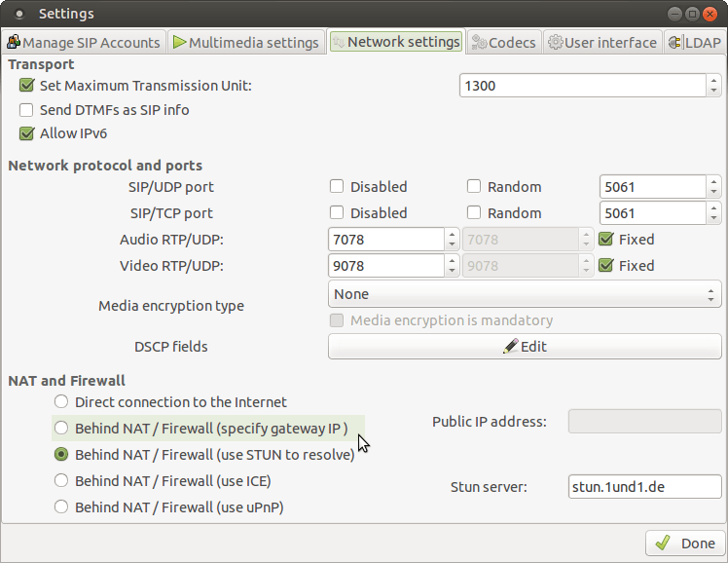Screen dimensions: 728x563
Task: Click the Done button
Action: (685, 543)
